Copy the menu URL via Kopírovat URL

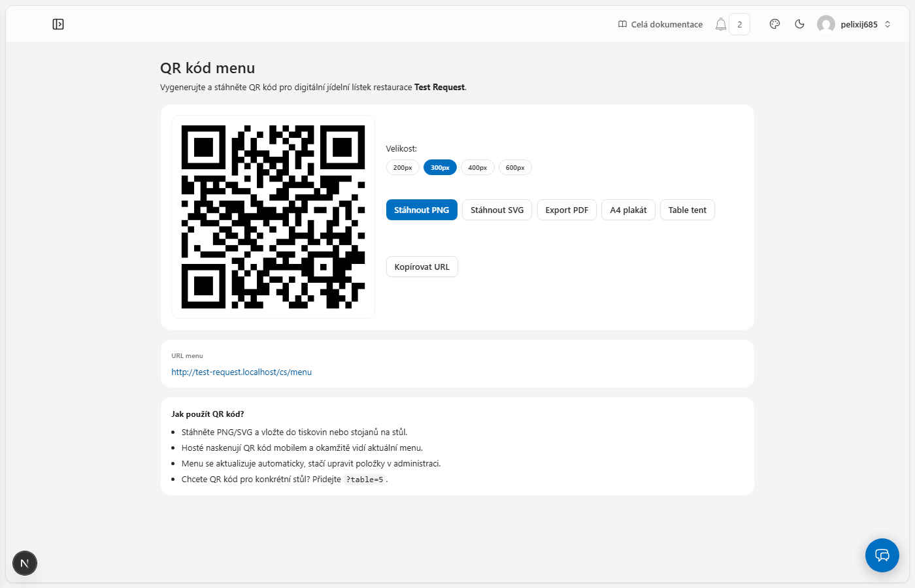[422, 267]
